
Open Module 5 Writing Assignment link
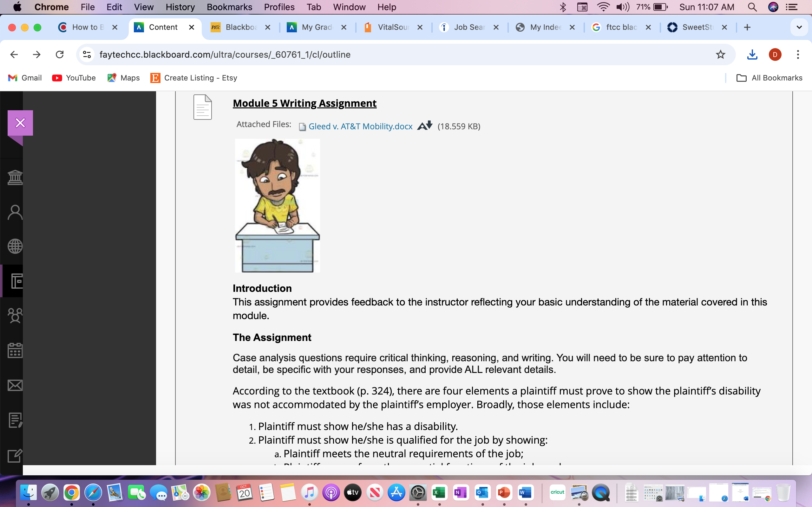click(305, 103)
